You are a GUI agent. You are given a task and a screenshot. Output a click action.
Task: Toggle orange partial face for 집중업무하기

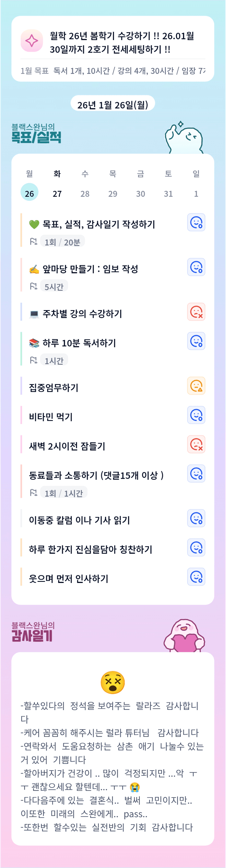tap(196, 386)
